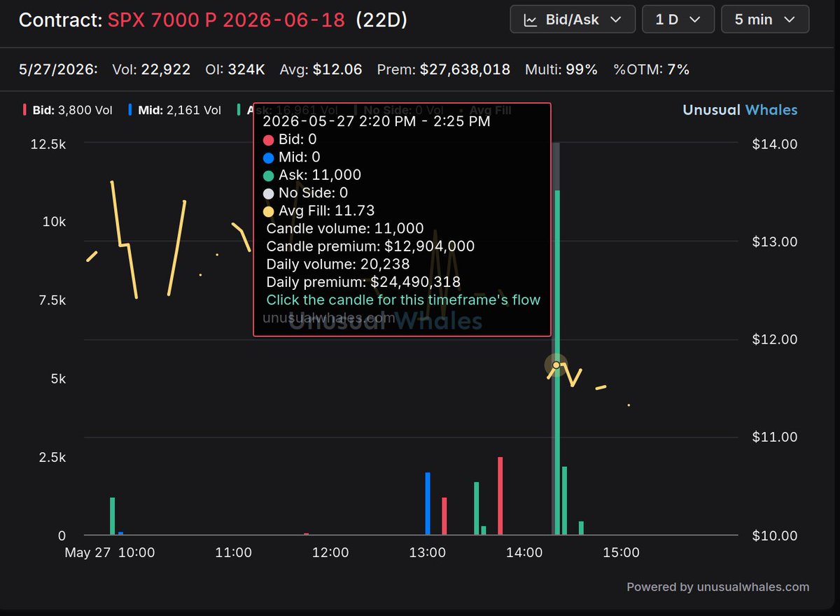840x616 pixels.
Task: Click the Vol: 22,922 stat
Action: tap(150, 69)
